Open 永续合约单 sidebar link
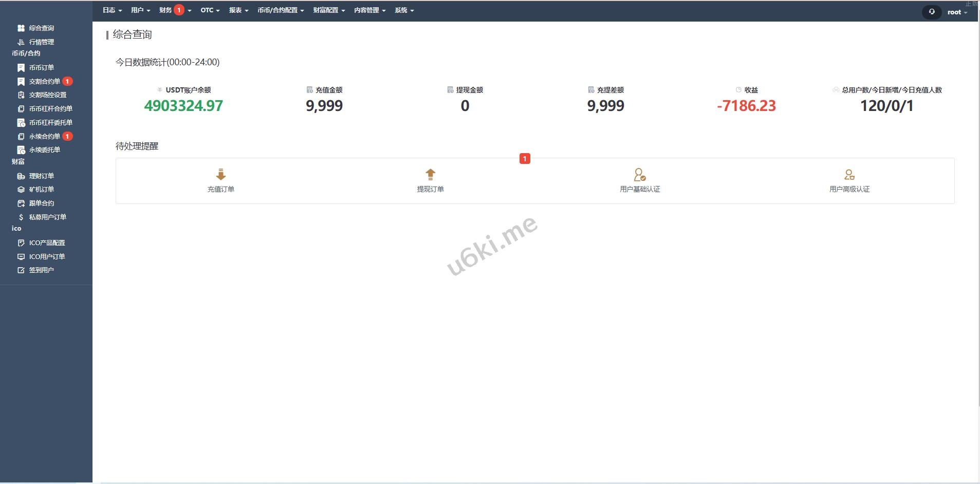This screenshot has width=980, height=484. coord(44,137)
